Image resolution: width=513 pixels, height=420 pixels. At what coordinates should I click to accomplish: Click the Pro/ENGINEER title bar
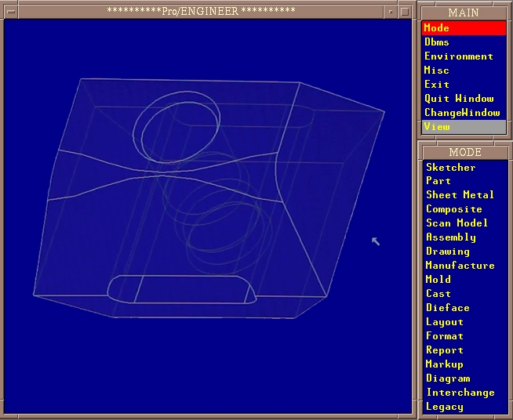[201, 12]
